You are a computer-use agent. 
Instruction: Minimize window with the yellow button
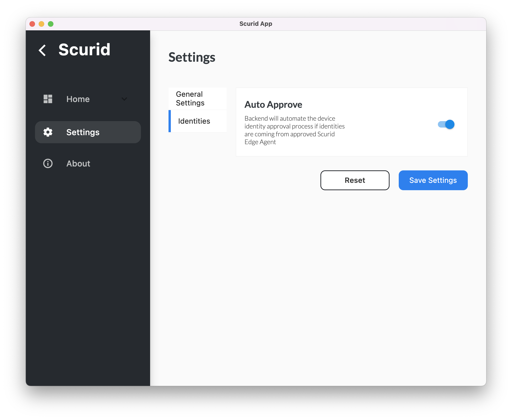coord(41,24)
